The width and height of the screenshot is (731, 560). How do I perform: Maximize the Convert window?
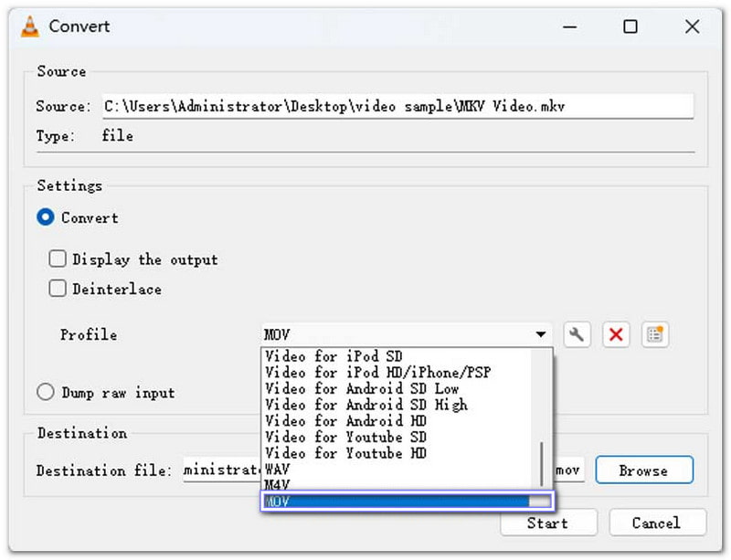click(630, 26)
